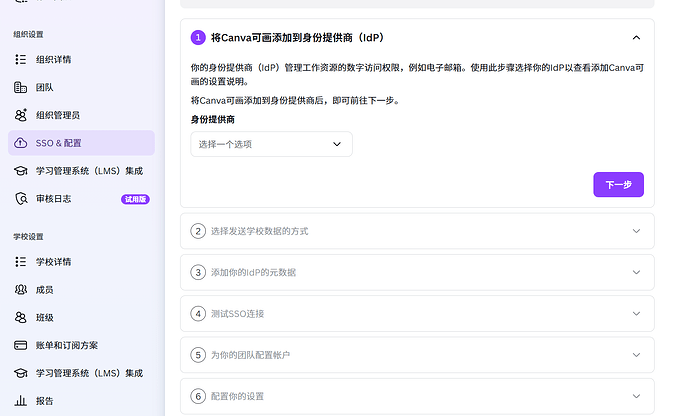Screen dimensions: 690x416
Task: Click the 组织详情 list icon
Action: (21, 59)
